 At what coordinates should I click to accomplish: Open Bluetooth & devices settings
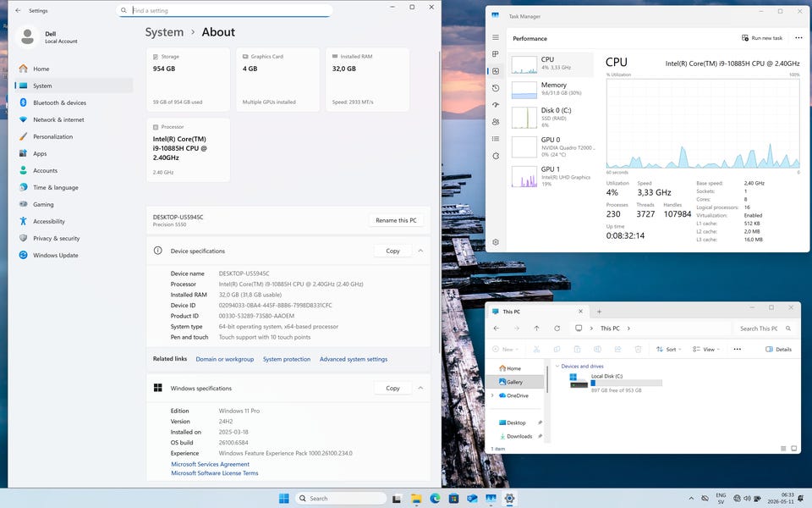point(74,102)
